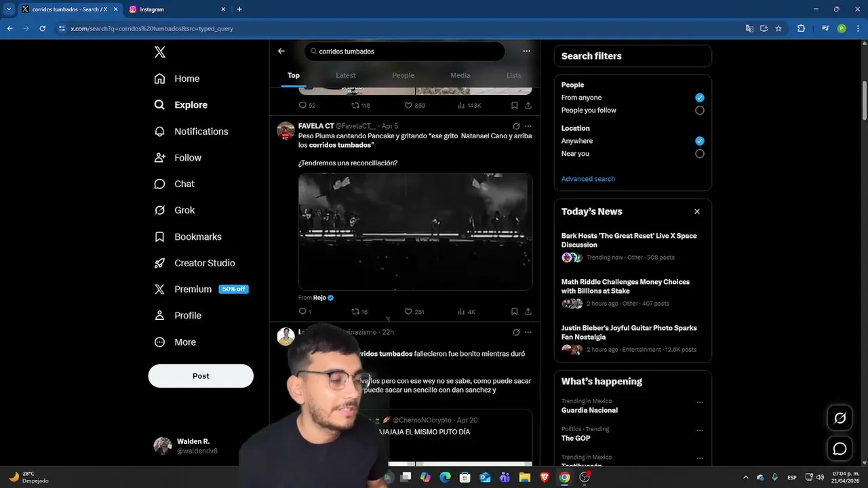This screenshot has height=488, width=868.
Task: Open Explore in sidebar
Action: 181,105
